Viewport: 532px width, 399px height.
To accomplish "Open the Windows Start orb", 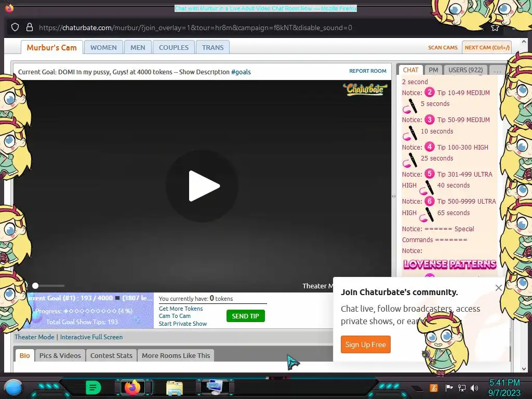I will (14, 388).
